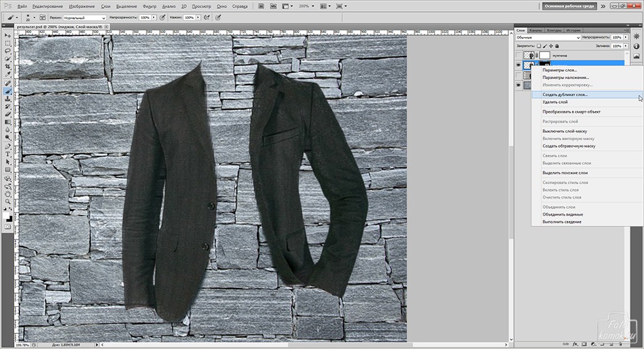Open the layer blend mode Обычные dropdown
This screenshot has width=644, height=349.
click(x=547, y=38)
